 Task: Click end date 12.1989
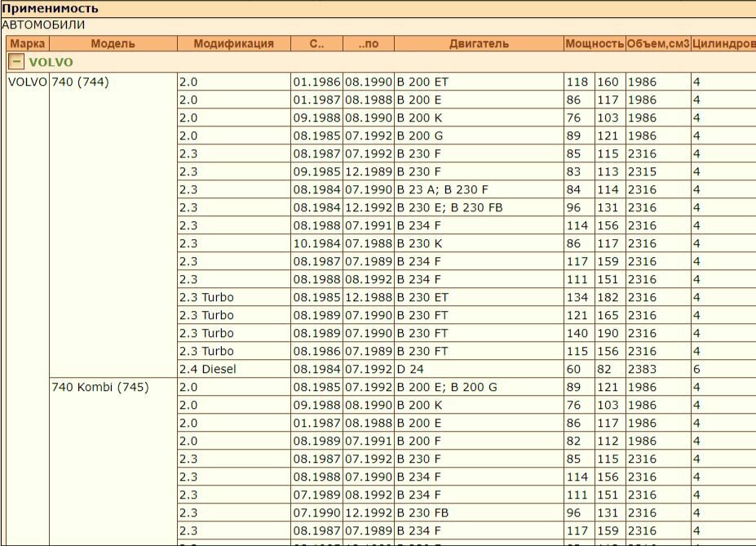(369, 171)
